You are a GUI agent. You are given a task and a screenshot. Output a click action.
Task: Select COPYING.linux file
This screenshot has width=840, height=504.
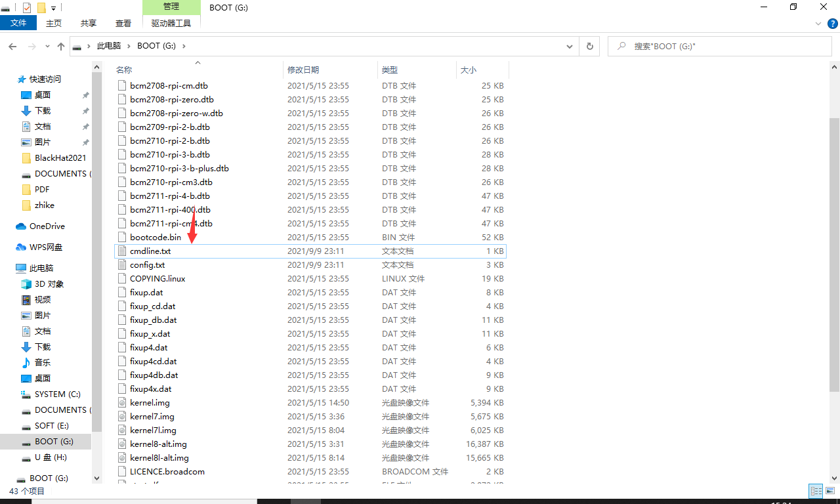[157, 279]
